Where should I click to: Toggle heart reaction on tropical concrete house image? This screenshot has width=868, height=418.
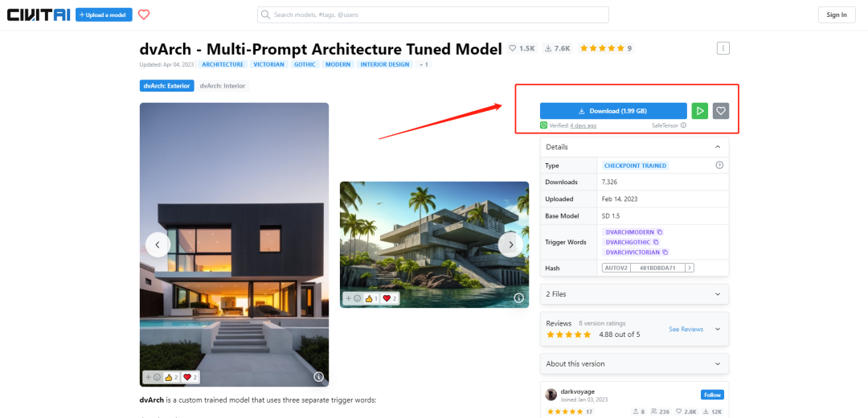pyautogui.click(x=390, y=298)
